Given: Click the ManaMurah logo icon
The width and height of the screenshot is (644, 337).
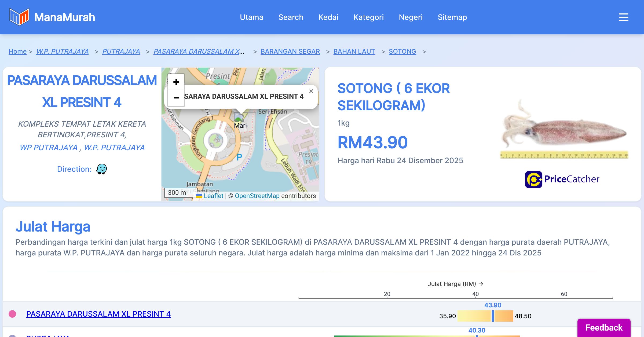Looking at the screenshot, I should [19, 17].
